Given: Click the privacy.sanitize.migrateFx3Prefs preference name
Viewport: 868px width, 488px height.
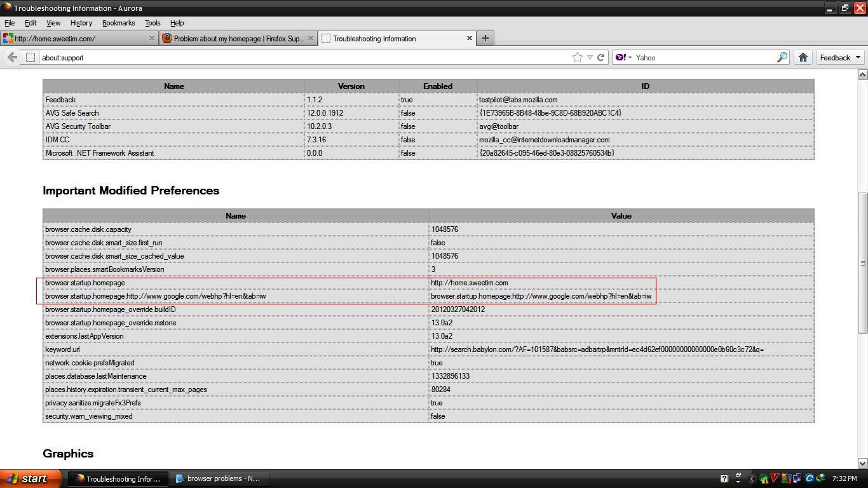Looking at the screenshot, I should point(93,403).
